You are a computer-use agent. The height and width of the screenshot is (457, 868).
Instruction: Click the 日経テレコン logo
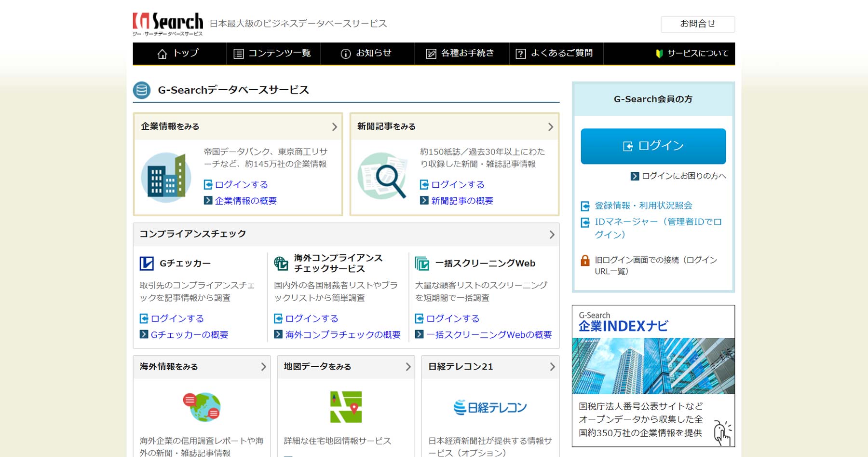click(490, 407)
